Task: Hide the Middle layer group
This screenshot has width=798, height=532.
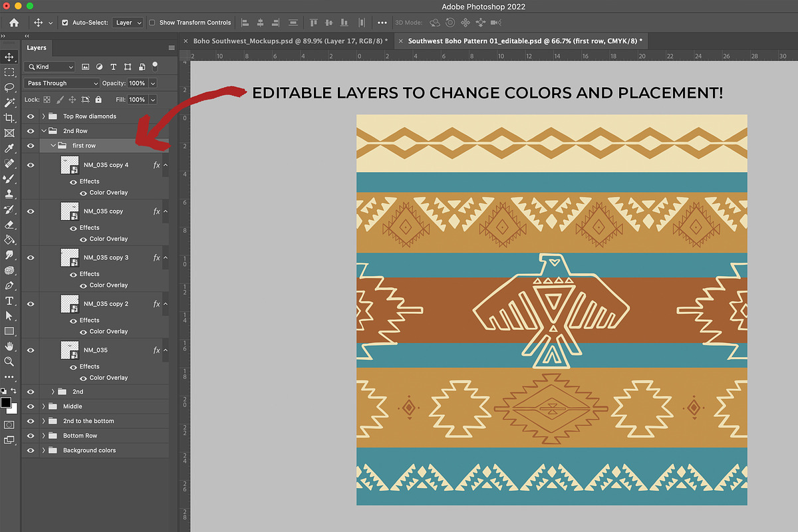Action: (31, 406)
